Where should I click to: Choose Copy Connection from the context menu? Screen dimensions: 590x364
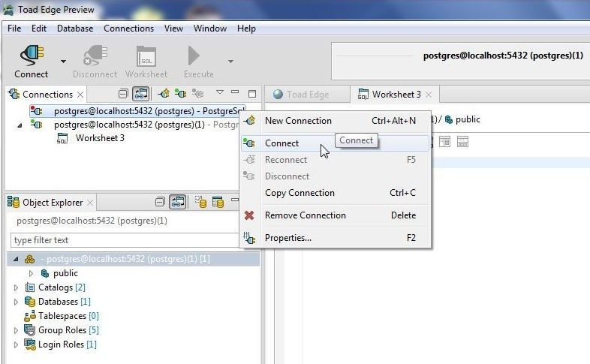335,193
